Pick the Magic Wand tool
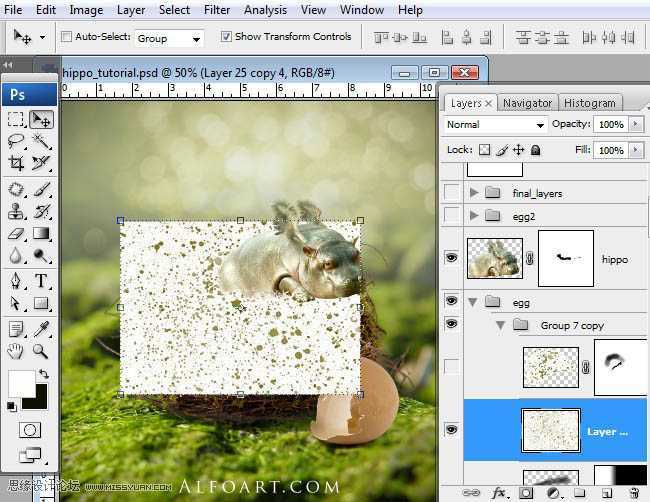This screenshot has height=502, width=650. 41,141
